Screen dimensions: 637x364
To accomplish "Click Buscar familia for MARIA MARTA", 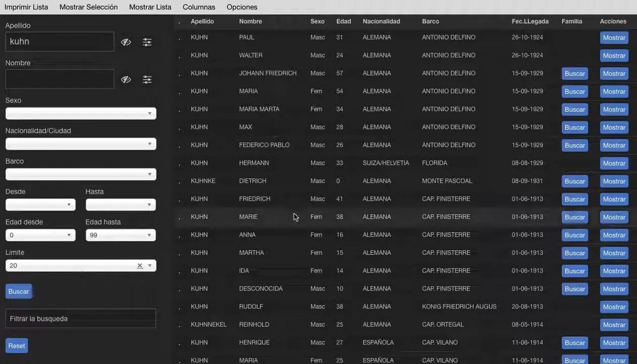I will (575, 110).
